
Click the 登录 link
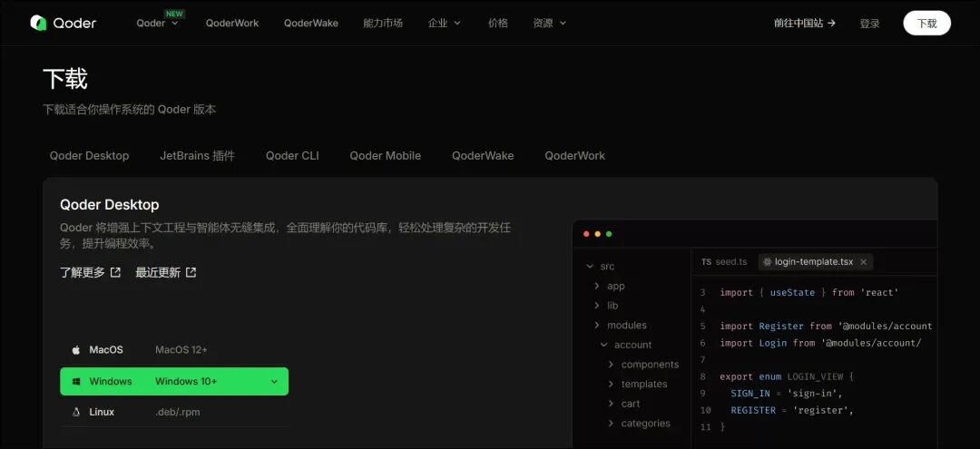[869, 23]
